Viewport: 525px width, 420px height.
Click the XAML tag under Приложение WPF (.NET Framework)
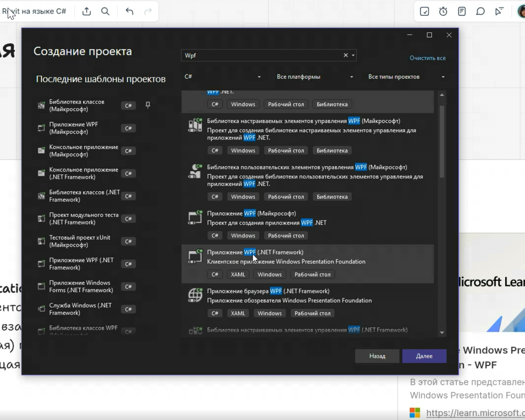[238, 275]
